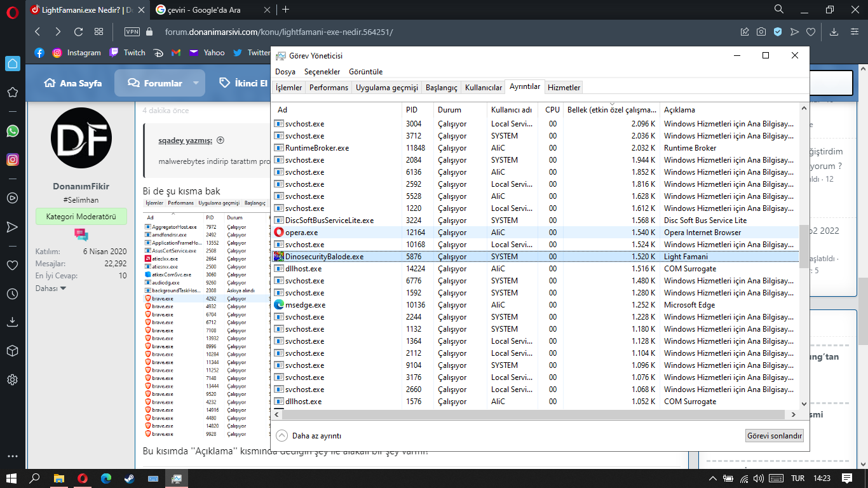
Task: Click the Twitch bookmark icon
Action: (114, 53)
